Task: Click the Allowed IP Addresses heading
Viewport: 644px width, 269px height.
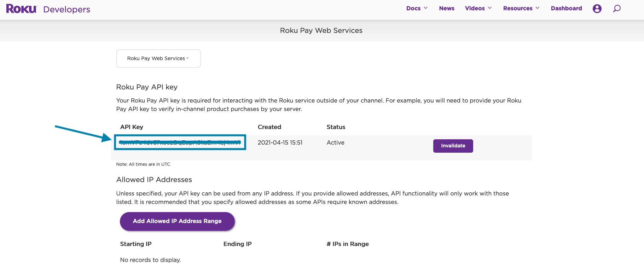Action: tap(154, 180)
